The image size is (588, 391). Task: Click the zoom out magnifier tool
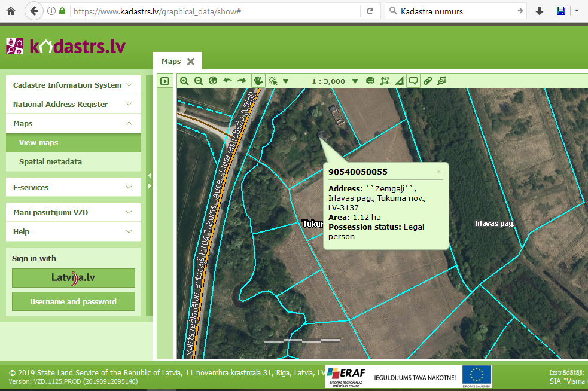199,81
